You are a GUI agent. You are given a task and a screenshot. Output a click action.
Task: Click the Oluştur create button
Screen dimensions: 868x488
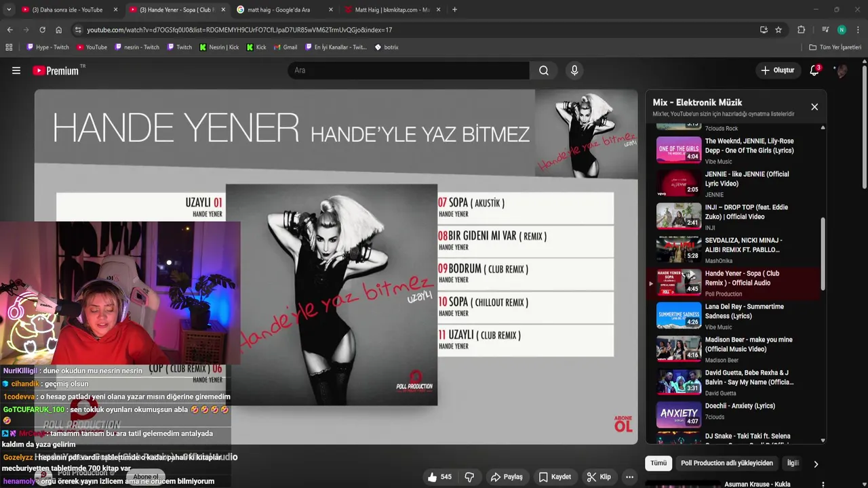[x=778, y=70]
